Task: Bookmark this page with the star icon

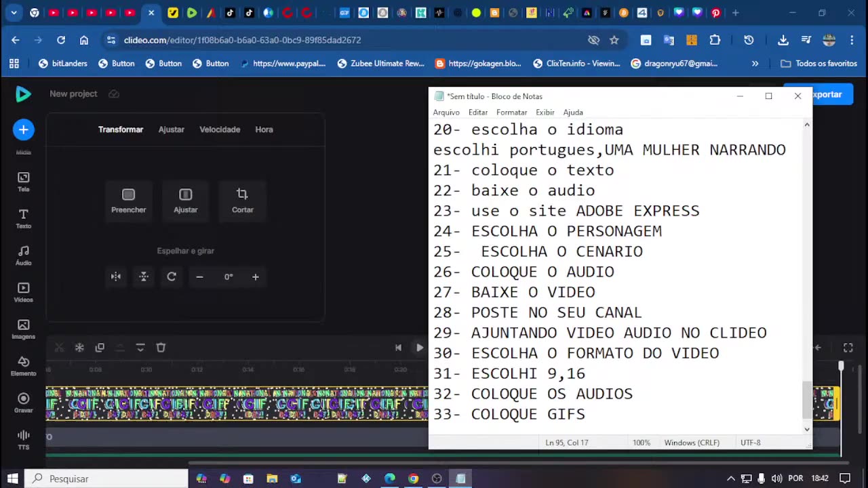Action: pyautogui.click(x=614, y=40)
